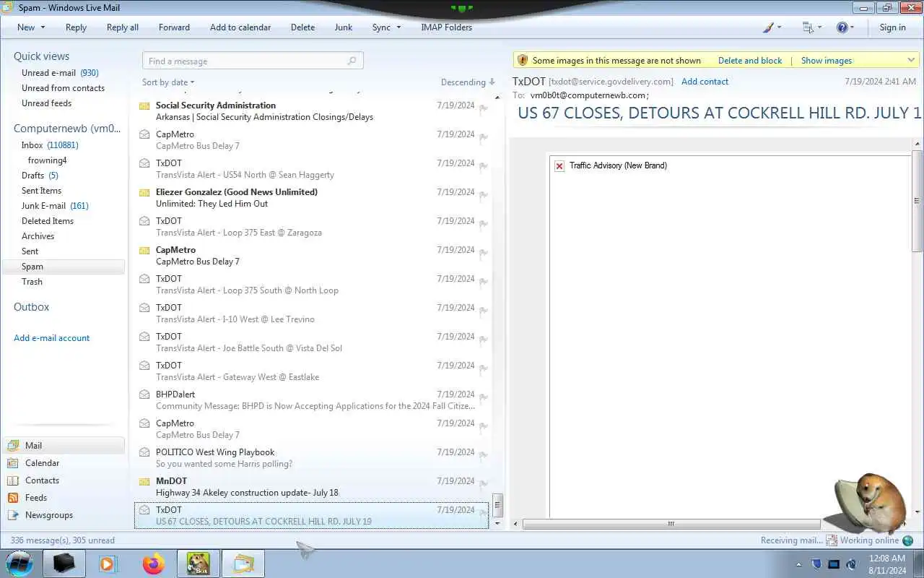Viewport: 924px width, 578px height.
Task: Click envelope icon of Social Security Administration message
Action: 144,105
